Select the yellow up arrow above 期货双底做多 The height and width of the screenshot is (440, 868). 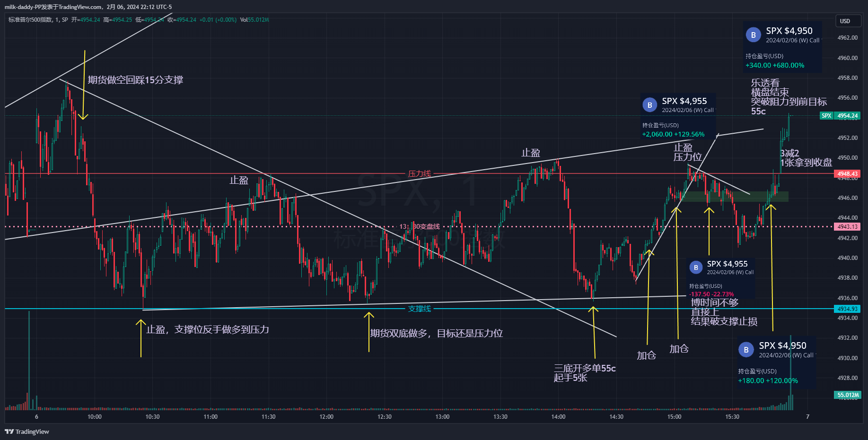(369, 332)
